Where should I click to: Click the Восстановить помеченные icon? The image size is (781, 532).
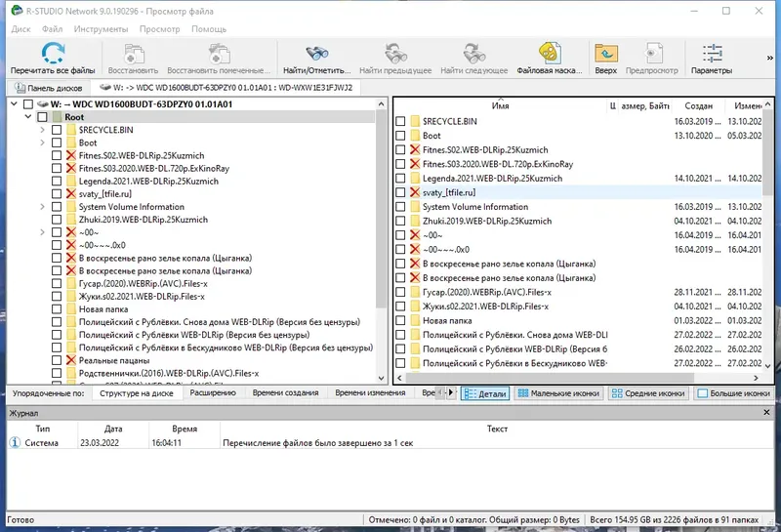219,55
